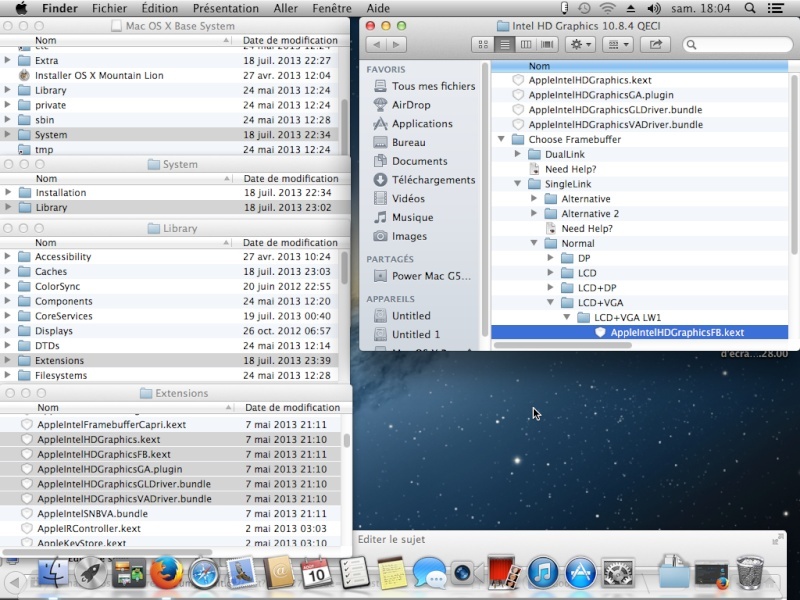Open System Preferences from the Dock

pyautogui.click(x=618, y=573)
